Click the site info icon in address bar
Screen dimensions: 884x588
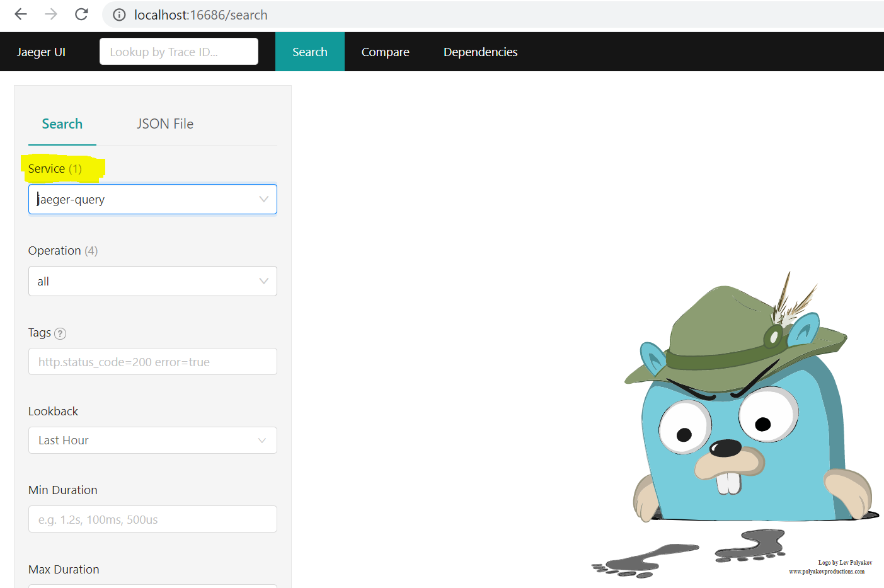[119, 14]
